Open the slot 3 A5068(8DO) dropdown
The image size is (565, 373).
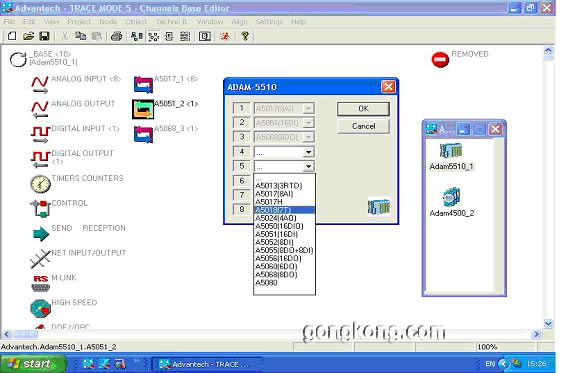(x=308, y=137)
